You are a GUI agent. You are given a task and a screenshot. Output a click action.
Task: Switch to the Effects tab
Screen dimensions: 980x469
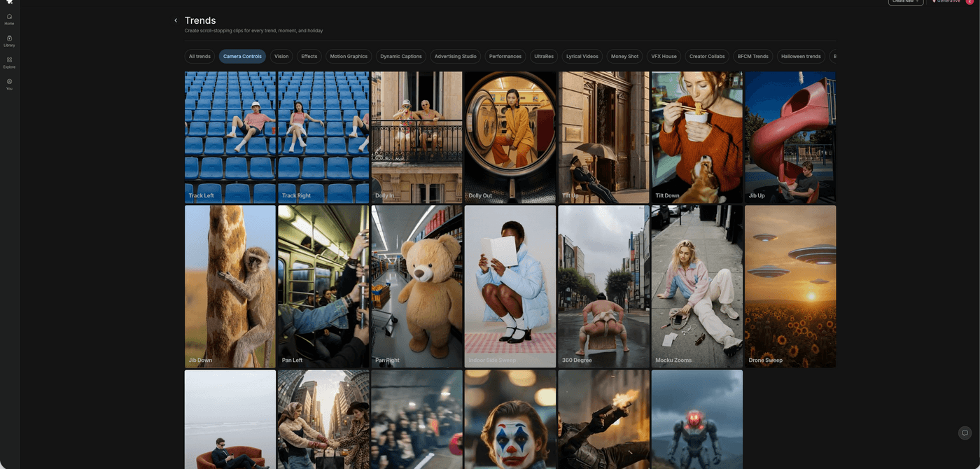[x=309, y=56]
